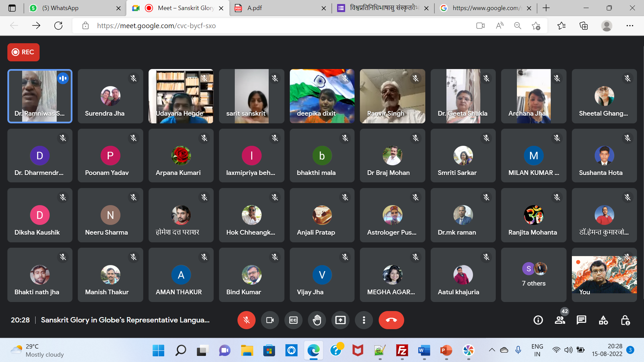Open More options three-dot menu
Viewport: 644px width, 362px height.
pos(364,320)
